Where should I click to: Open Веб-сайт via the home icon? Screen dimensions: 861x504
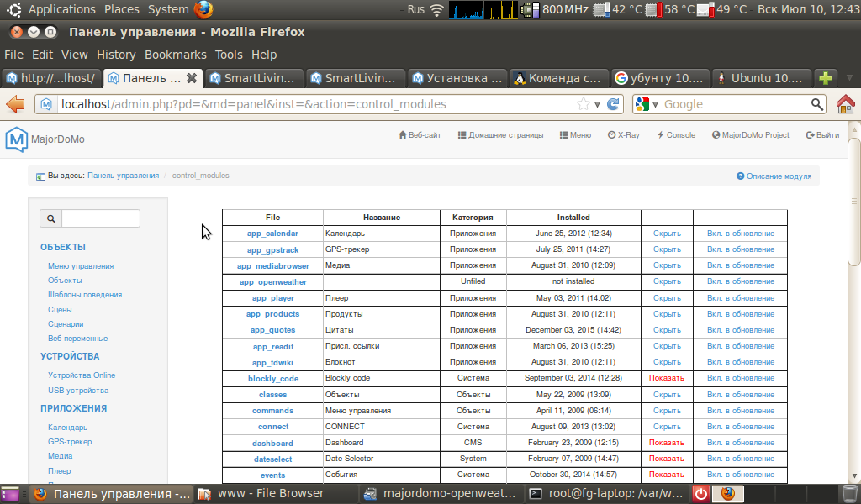point(404,134)
